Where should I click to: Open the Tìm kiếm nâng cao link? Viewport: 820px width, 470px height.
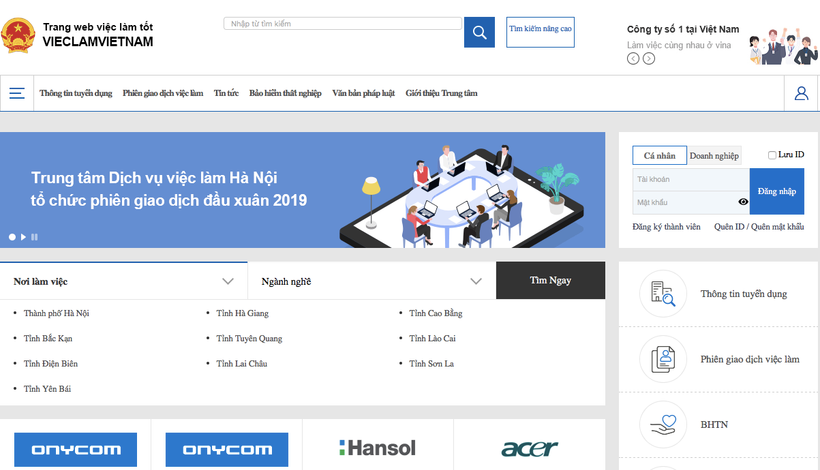tap(540, 30)
